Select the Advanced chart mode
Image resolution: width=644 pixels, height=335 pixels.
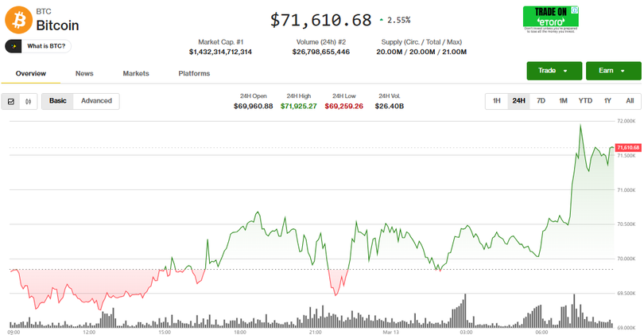point(96,101)
